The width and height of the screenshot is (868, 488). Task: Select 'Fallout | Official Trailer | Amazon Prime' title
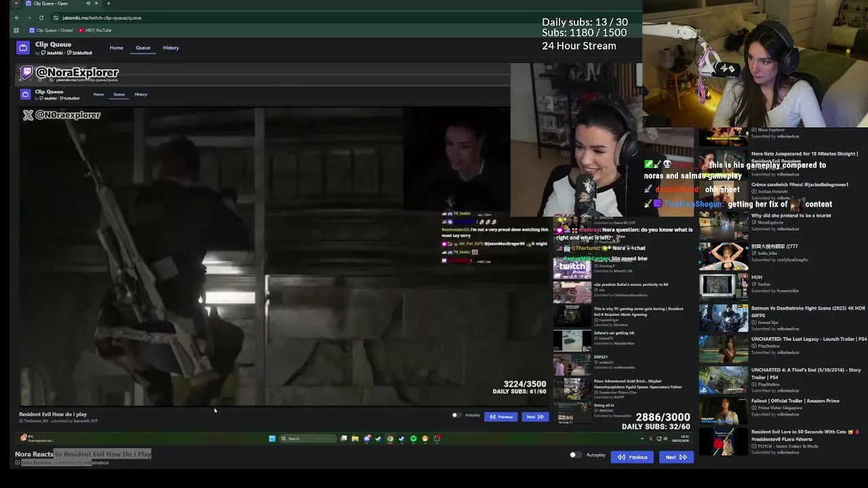(795, 401)
